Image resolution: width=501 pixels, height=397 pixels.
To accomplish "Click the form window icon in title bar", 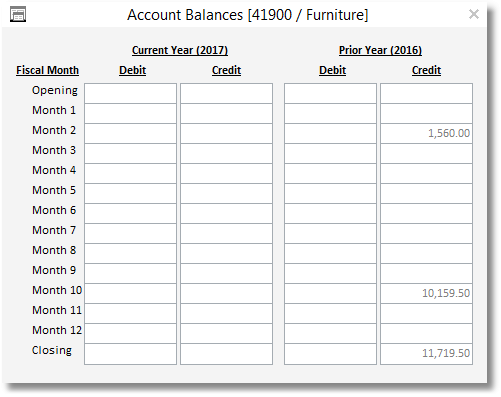I will [18, 15].
